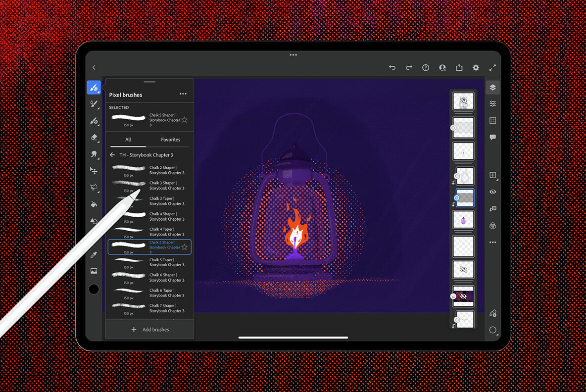Open the black color chip

(x=94, y=289)
